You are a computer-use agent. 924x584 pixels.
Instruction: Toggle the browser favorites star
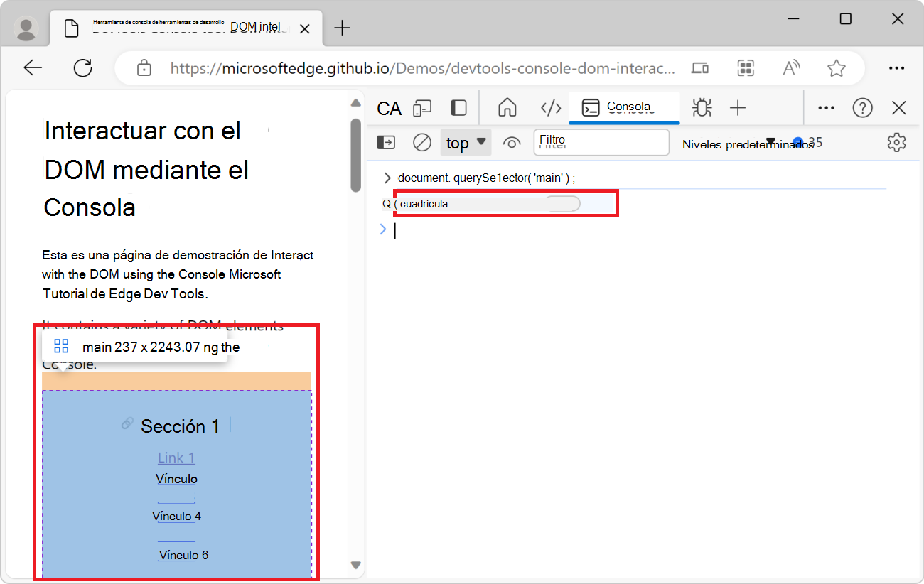click(x=837, y=67)
